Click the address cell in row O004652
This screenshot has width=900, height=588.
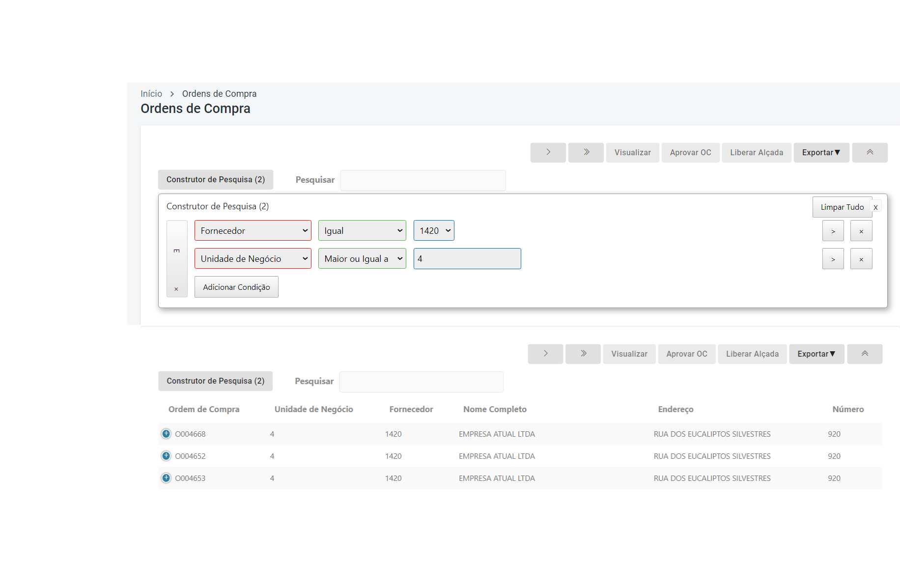coord(712,456)
